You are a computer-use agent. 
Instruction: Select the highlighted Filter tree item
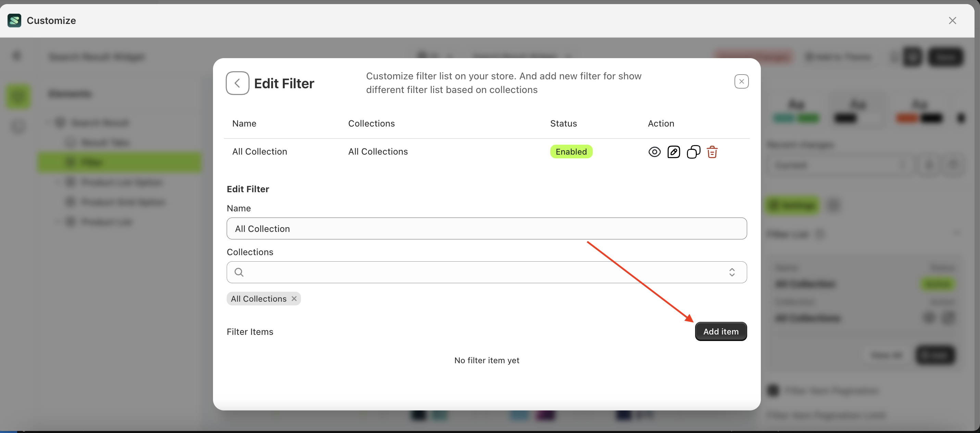(119, 162)
